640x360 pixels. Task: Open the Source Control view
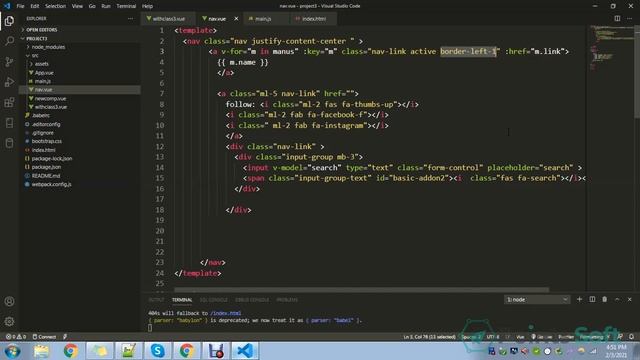click(x=9, y=62)
